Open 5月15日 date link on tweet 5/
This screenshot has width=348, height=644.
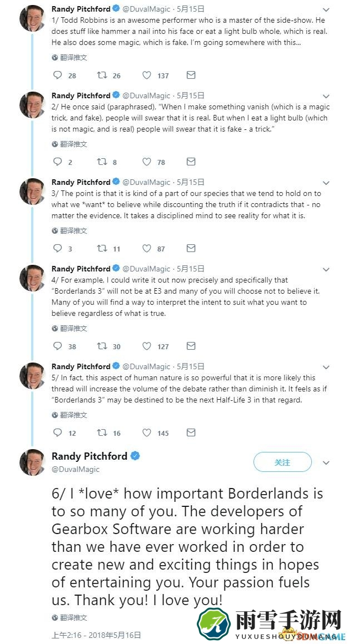[191, 367]
